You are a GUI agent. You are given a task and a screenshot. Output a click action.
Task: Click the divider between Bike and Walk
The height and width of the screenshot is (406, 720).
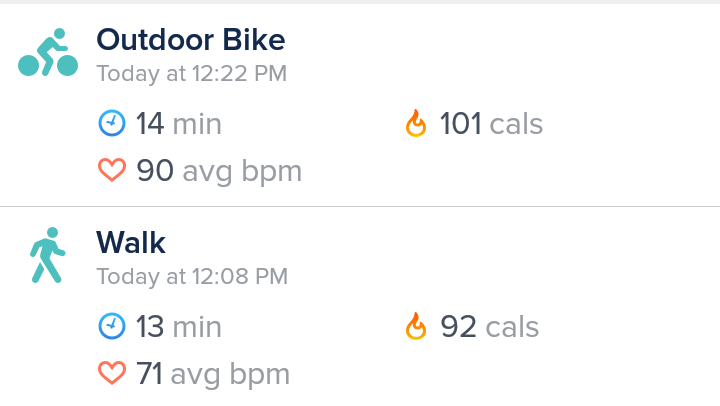(x=360, y=207)
